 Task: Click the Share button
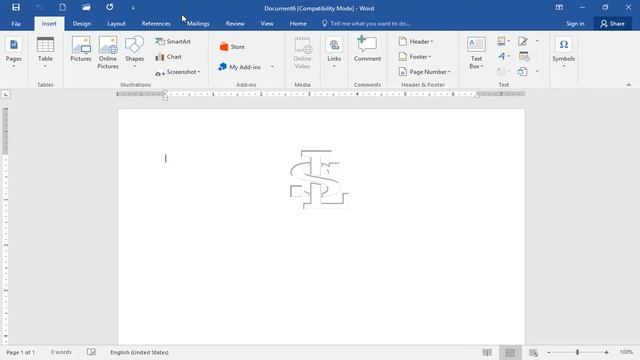(x=612, y=24)
